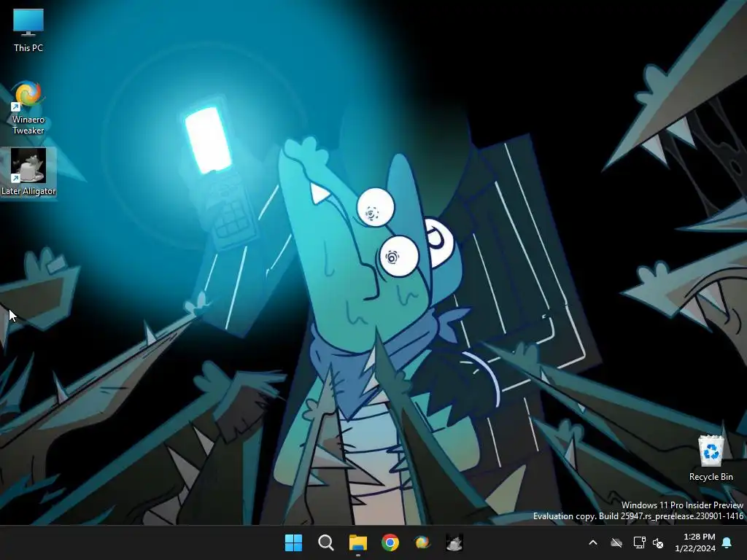747x560 pixels.
Task: Open the network status tray icon
Action: pos(639,542)
